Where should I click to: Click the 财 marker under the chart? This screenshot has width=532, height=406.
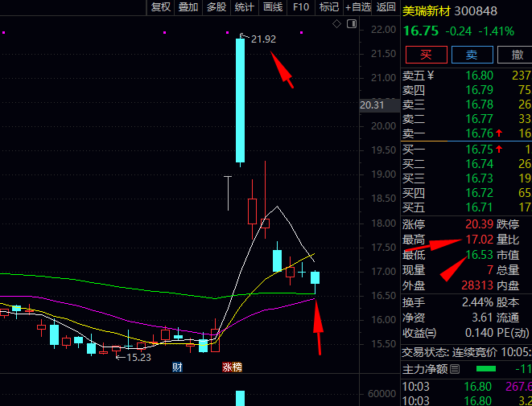177,367
